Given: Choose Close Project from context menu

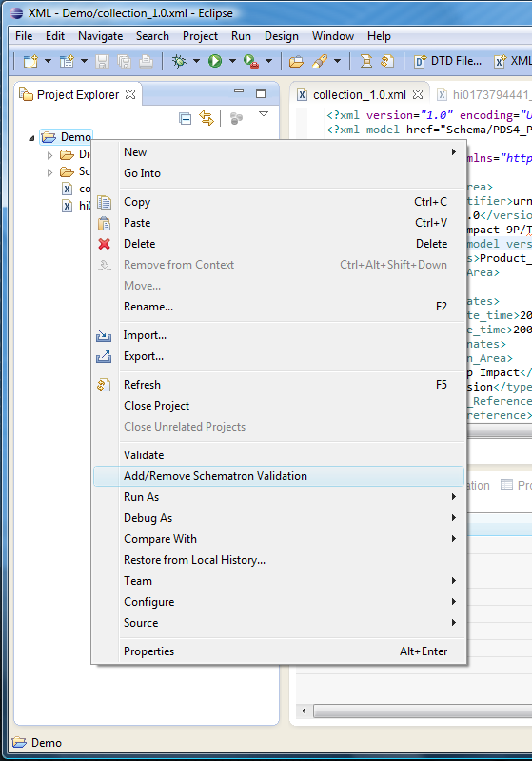Looking at the screenshot, I should (x=279, y=406).
